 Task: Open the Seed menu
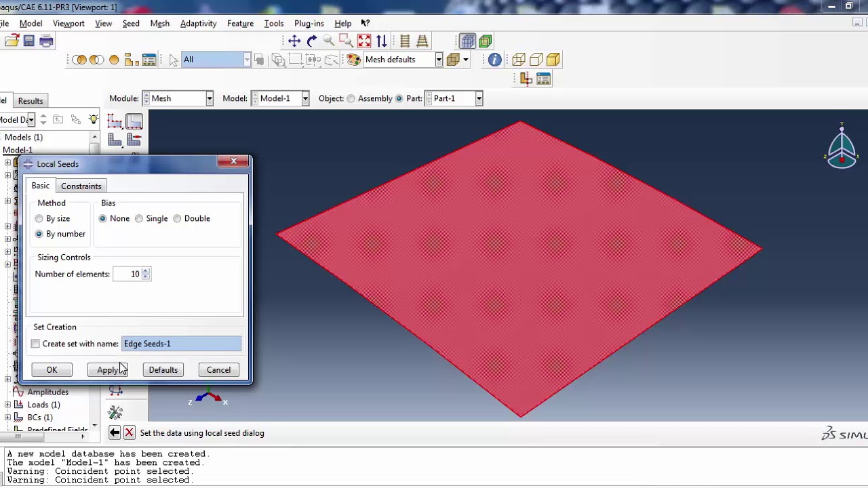click(131, 23)
